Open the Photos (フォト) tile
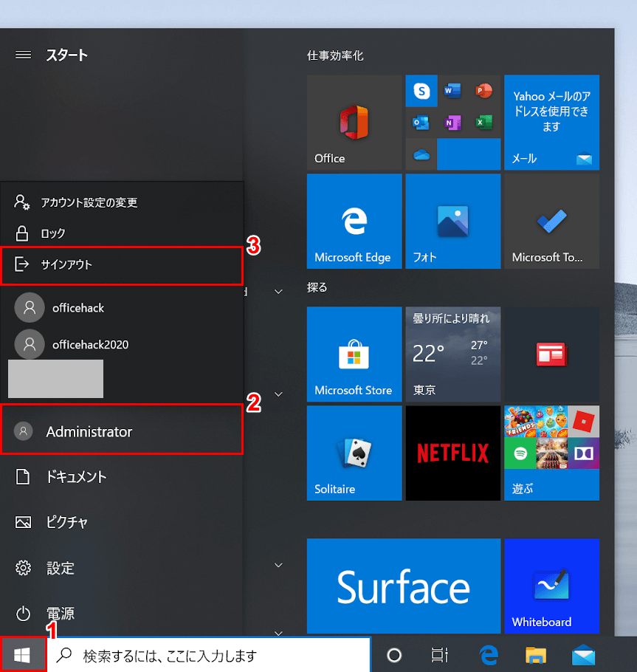The width and height of the screenshot is (637, 672). tap(452, 222)
